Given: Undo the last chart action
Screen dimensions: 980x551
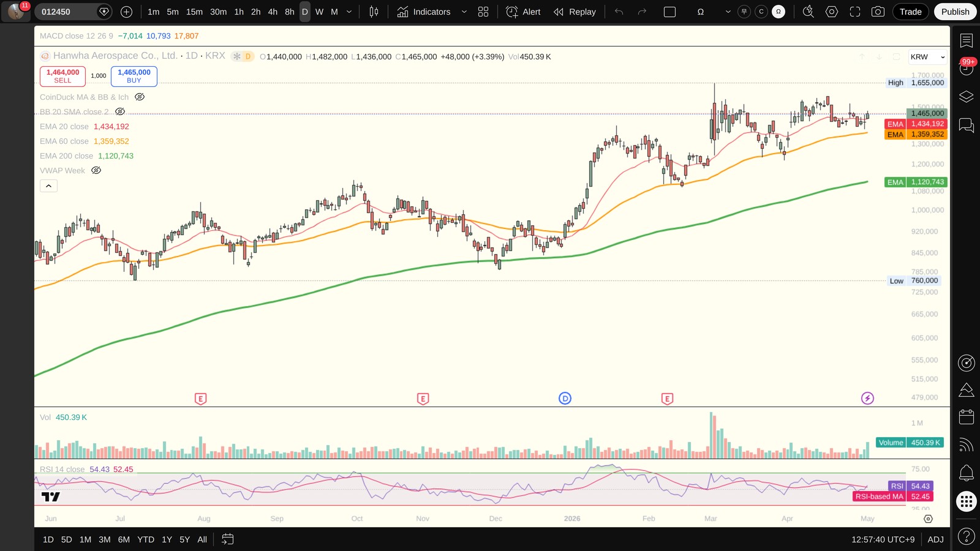Looking at the screenshot, I should pyautogui.click(x=619, y=12).
